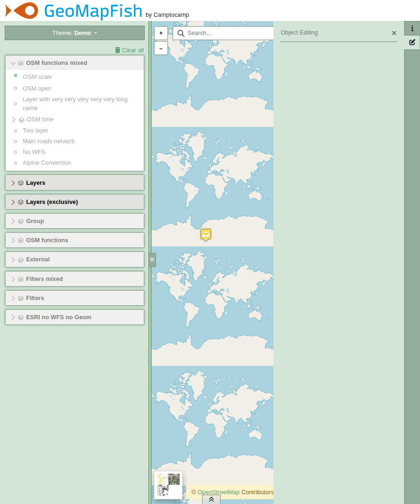This screenshot has height=504, width=420.
Task: Click the search magnifier icon
Action: pyautogui.click(x=181, y=33)
